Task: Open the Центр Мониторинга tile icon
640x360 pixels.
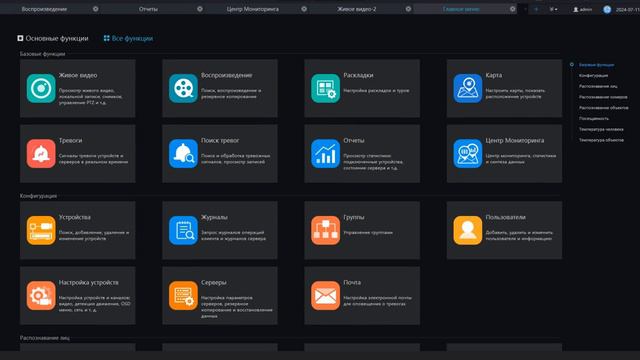Action: coord(468,153)
